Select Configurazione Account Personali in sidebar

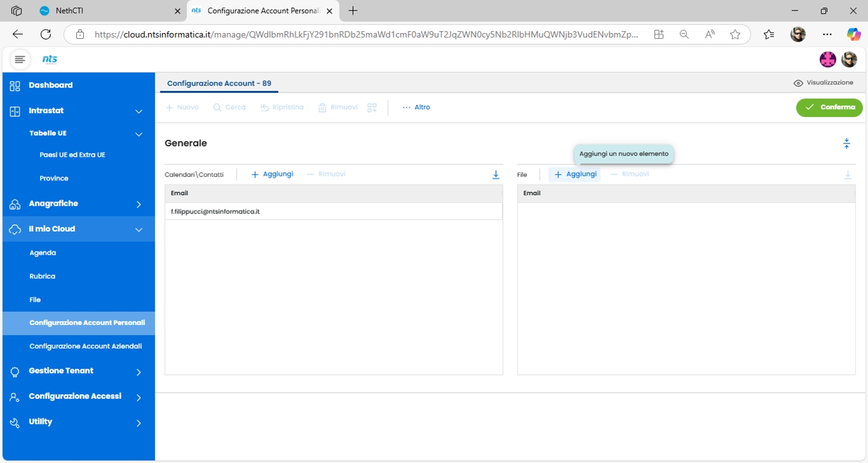(79, 323)
